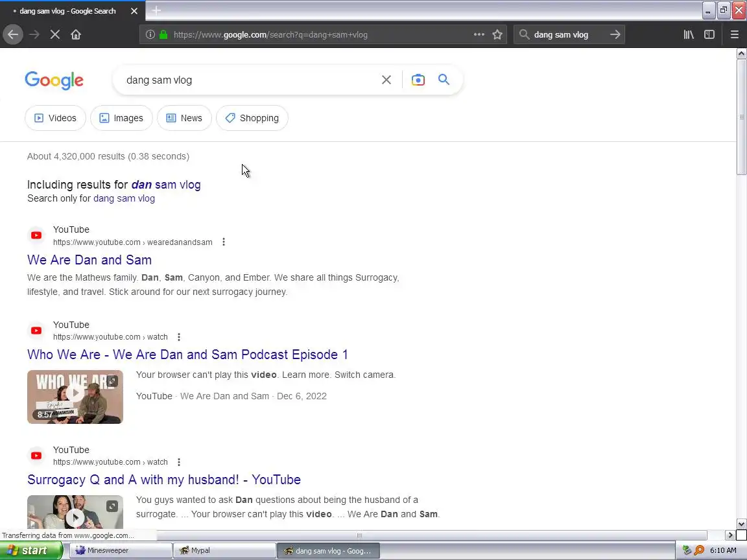This screenshot has width=747, height=560.
Task: Run search with blue magnifier icon
Action: (x=444, y=80)
